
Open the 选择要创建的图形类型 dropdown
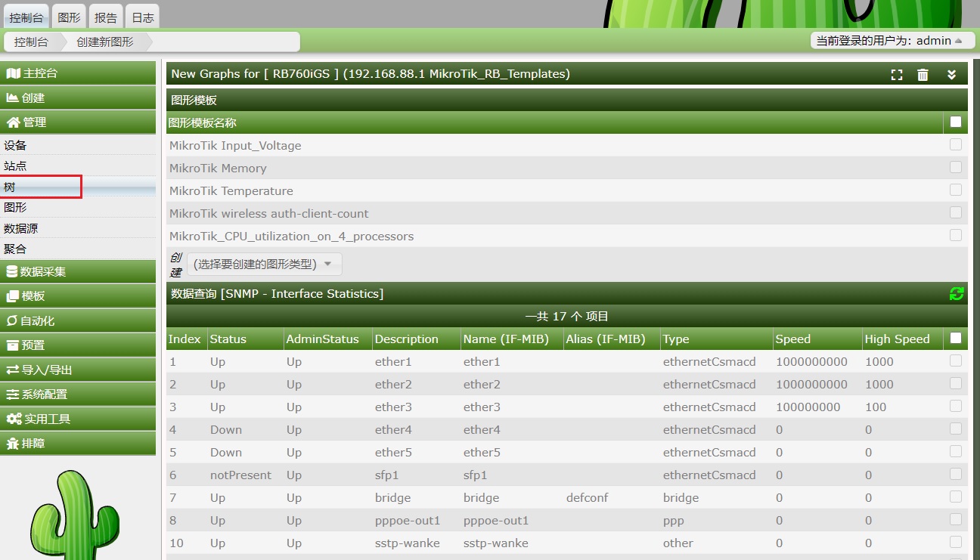click(264, 264)
